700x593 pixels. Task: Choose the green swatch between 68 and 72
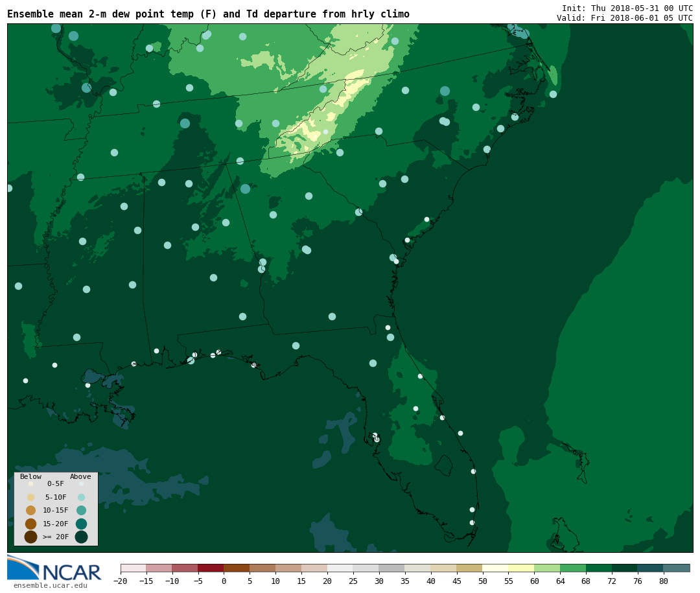click(599, 568)
